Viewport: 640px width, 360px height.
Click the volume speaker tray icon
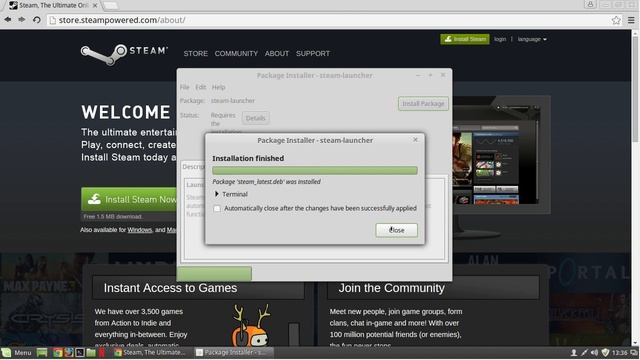click(x=595, y=353)
